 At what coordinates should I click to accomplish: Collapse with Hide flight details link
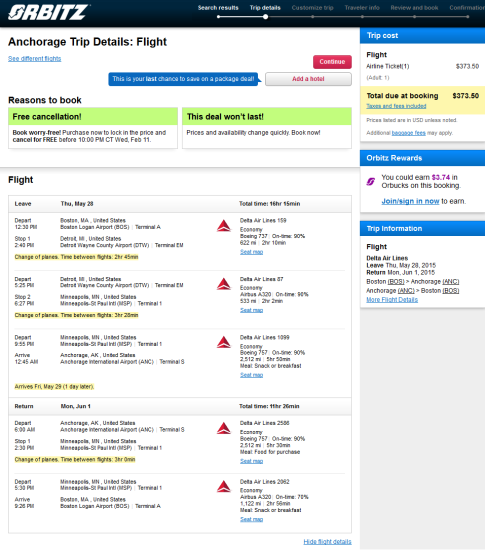327,542
